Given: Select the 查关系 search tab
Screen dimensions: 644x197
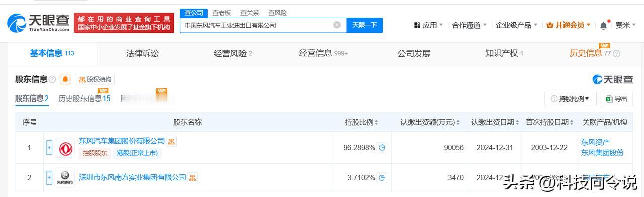Looking at the screenshot, I should coord(250,13).
